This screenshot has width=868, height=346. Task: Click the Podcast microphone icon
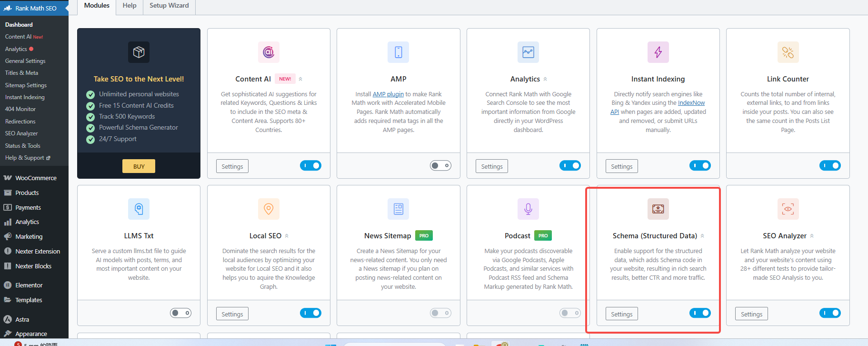point(528,209)
